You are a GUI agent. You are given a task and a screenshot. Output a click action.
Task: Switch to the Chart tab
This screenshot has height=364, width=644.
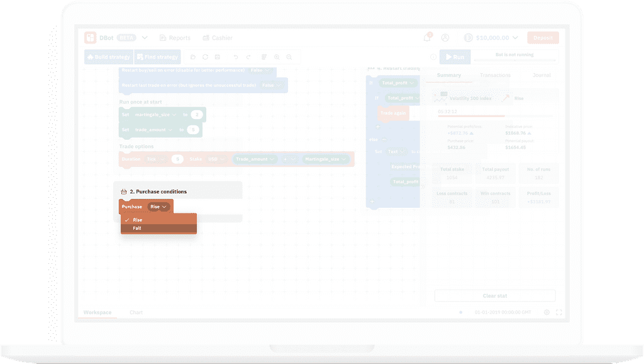(136, 312)
